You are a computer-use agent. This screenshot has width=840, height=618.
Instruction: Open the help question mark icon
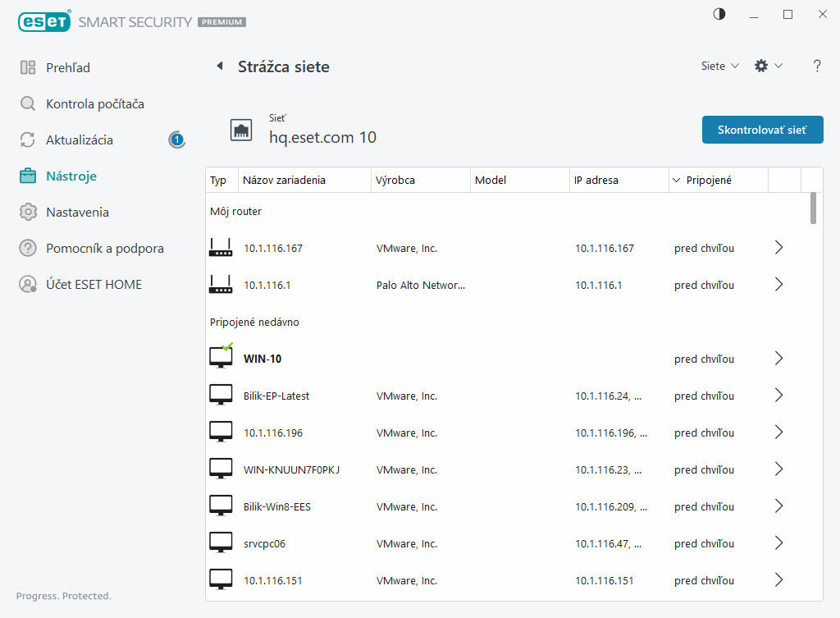pyautogui.click(x=817, y=66)
